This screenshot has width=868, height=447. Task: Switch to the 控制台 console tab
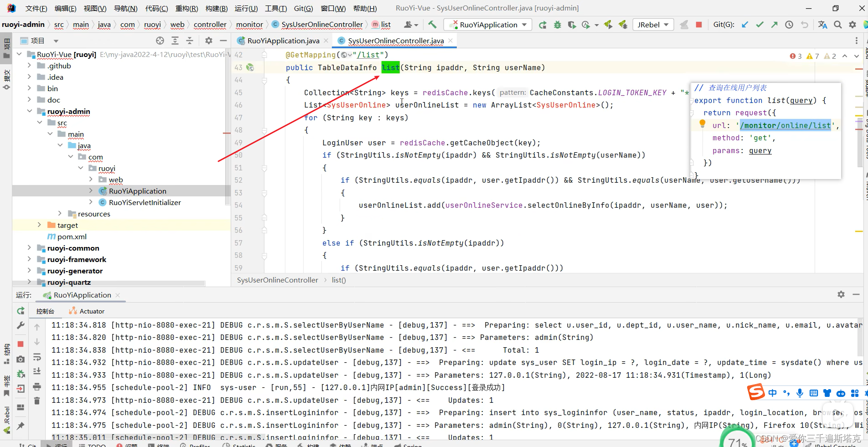click(45, 311)
